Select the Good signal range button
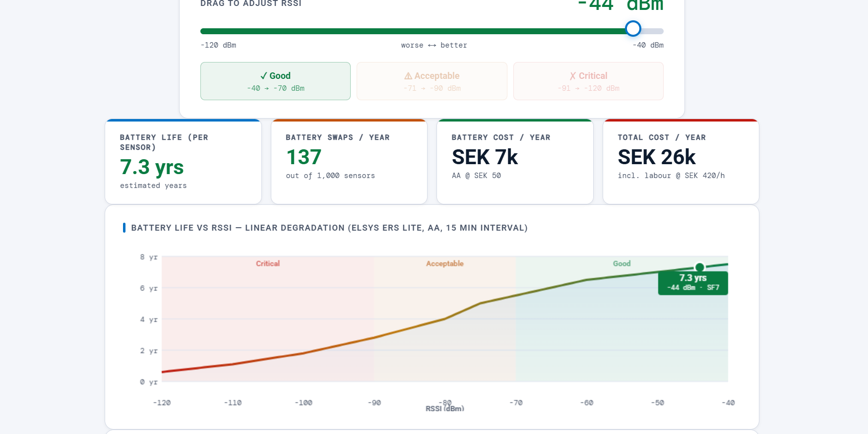The width and height of the screenshot is (868, 434). (275, 81)
